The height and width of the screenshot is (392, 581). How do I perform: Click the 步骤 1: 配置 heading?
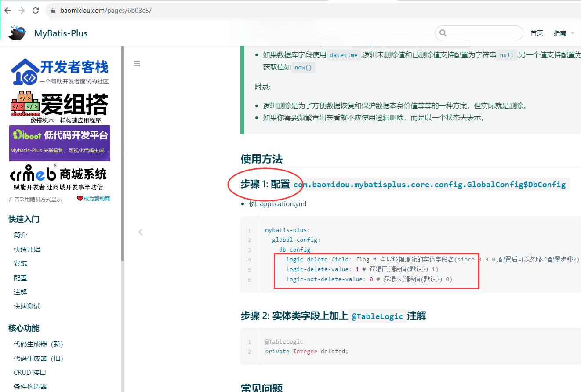[x=265, y=184]
